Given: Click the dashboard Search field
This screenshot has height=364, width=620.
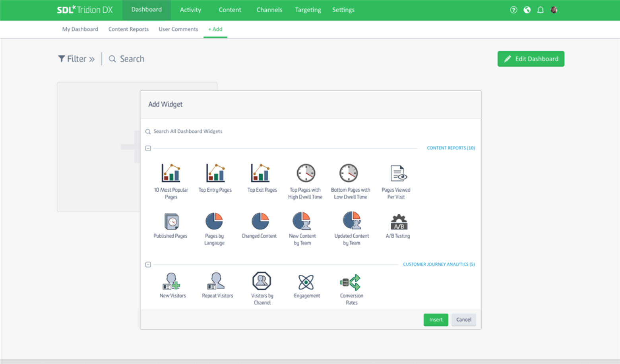Looking at the screenshot, I should click(126, 59).
